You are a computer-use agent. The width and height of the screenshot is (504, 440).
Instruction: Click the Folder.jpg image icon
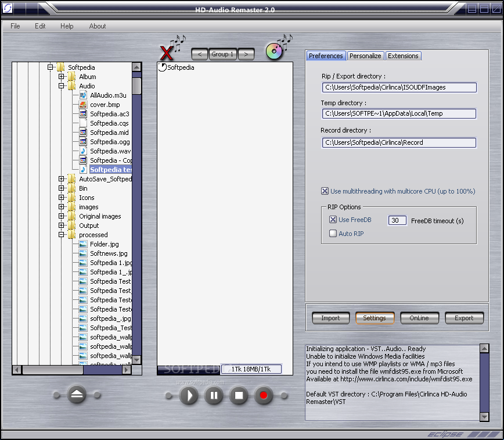click(x=83, y=244)
